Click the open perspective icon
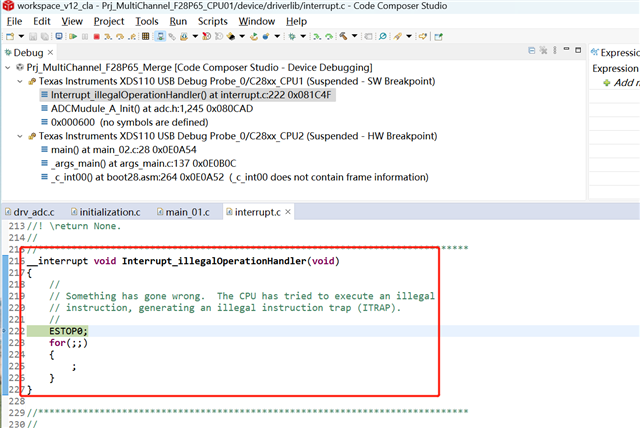Viewport: 640px width, 428px height. point(438,37)
